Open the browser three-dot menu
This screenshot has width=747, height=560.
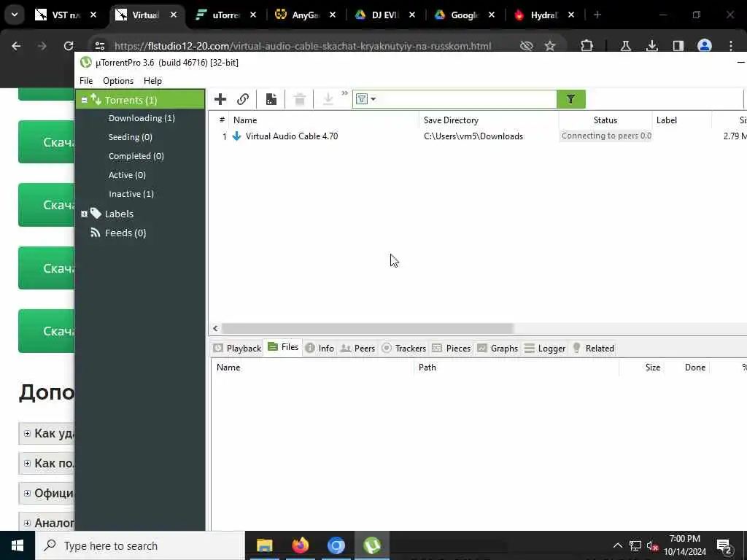point(731,46)
